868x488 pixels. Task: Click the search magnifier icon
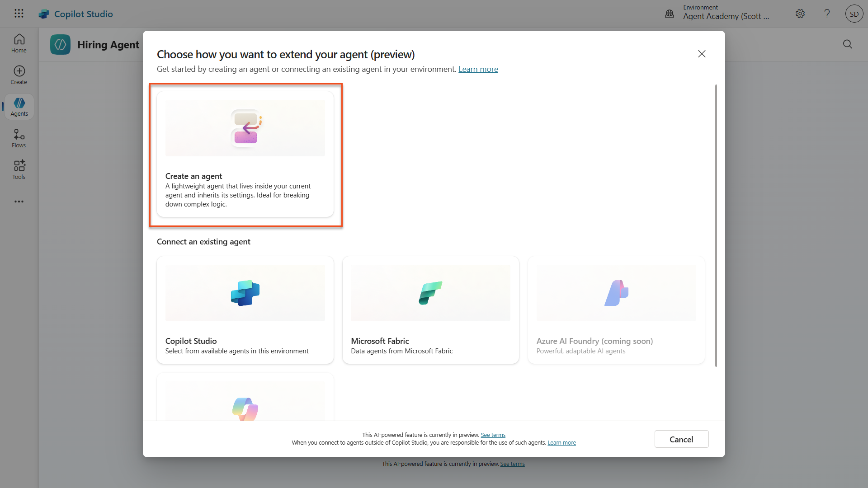click(x=848, y=44)
